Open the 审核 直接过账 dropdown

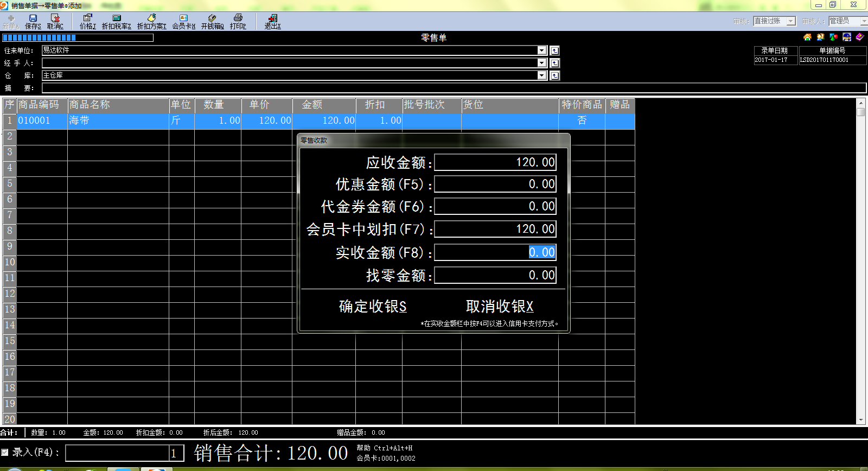[791, 21]
